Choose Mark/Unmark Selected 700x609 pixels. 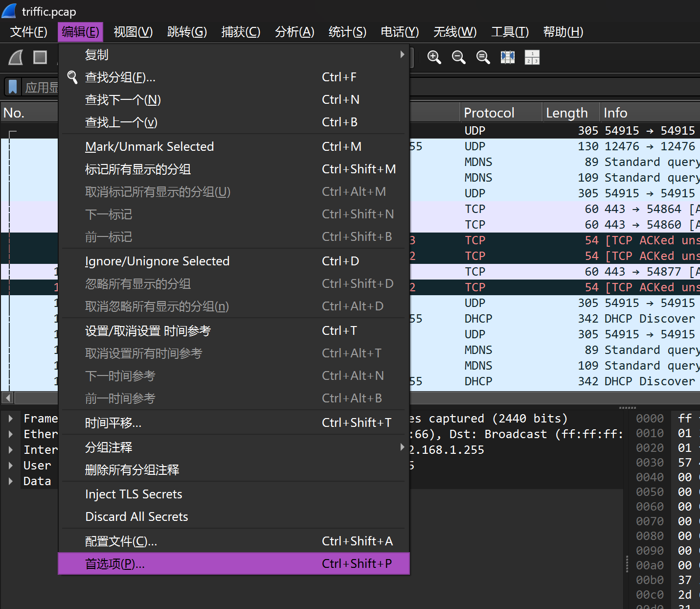coord(234,146)
